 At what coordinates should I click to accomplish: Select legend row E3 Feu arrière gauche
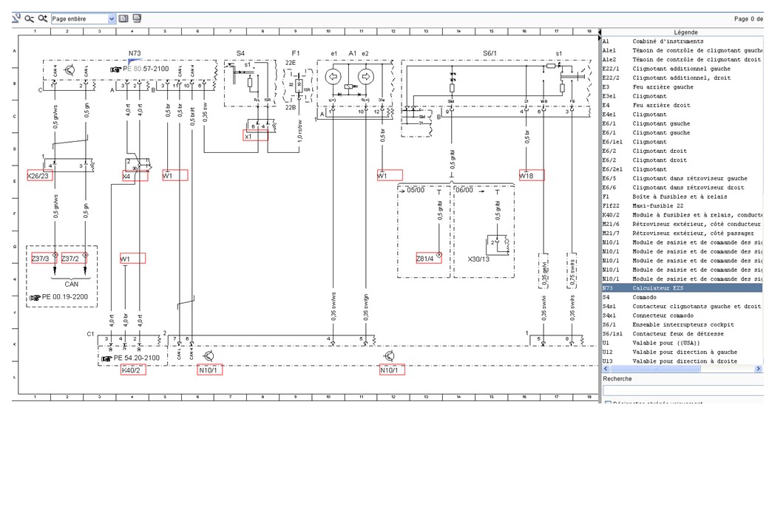[682, 86]
